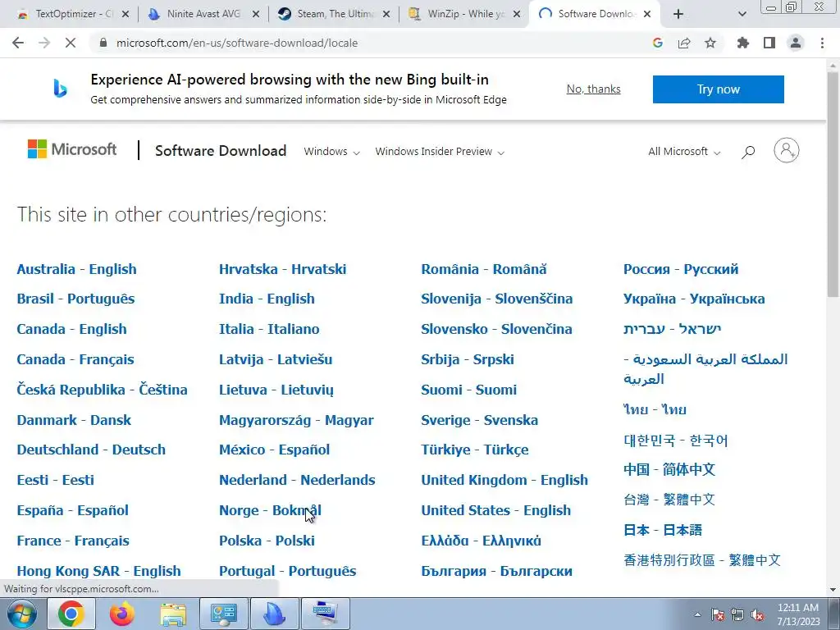Open the blue sail app on taskbar
This screenshot has height=630, width=840.
point(274,614)
